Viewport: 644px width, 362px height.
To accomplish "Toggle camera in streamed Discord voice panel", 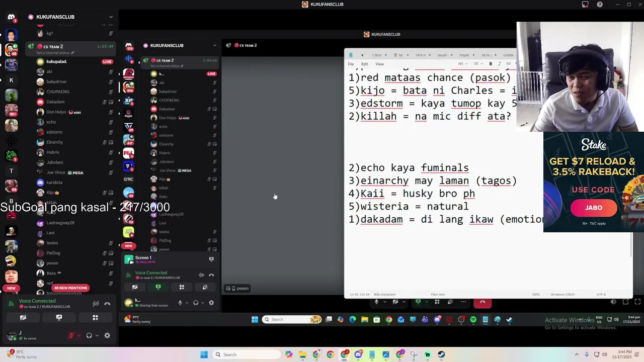I will 135,287.
